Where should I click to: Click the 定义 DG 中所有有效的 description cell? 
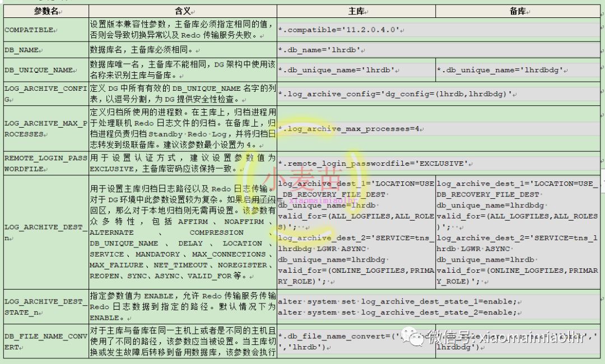pos(183,94)
